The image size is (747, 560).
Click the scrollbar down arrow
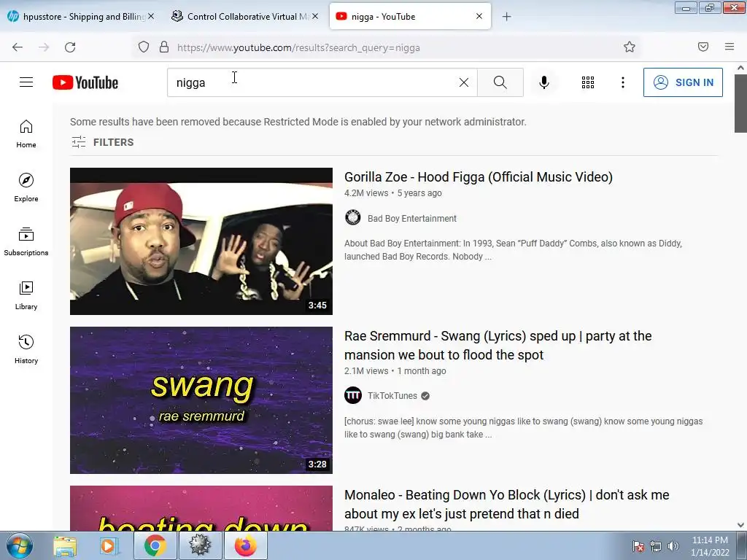[x=740, y=525]
